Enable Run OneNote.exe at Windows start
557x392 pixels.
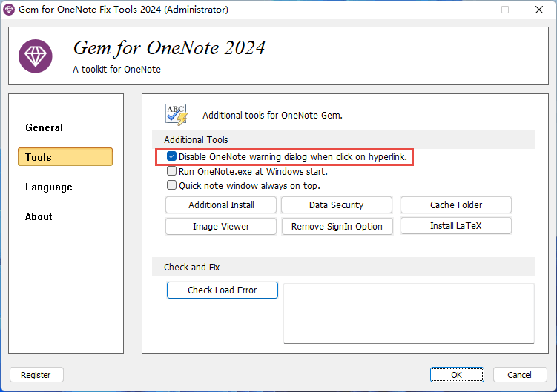click(172, 171)
